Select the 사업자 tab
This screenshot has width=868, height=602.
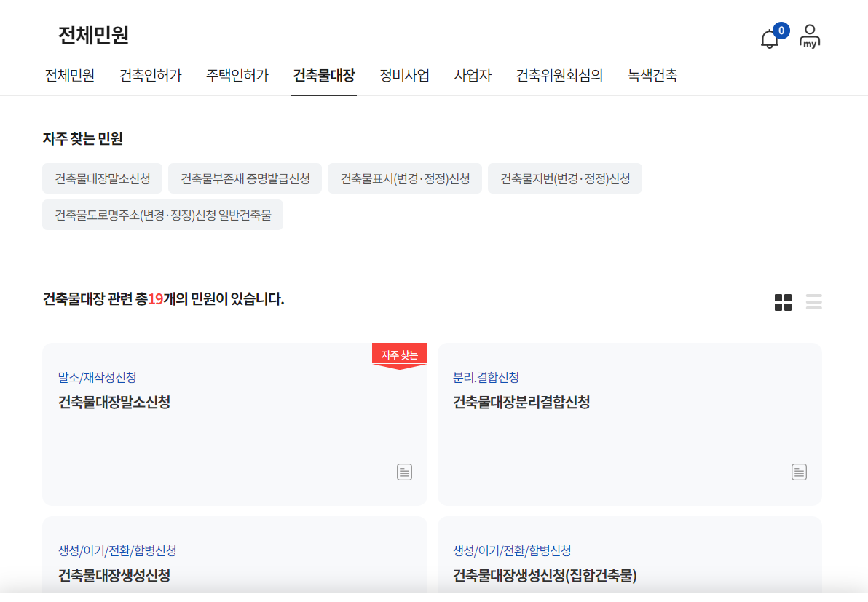coord(473,75)
